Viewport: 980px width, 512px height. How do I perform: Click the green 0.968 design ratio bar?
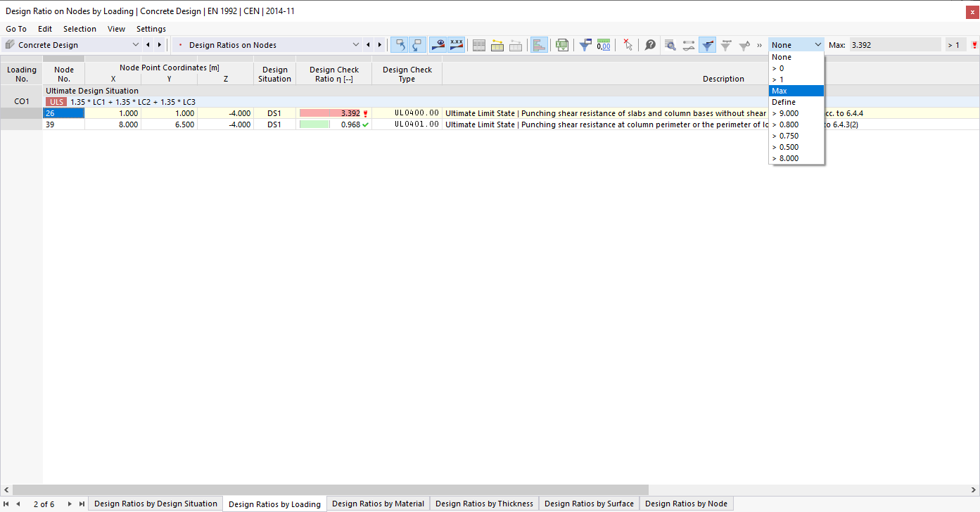(x=314, y=124)
